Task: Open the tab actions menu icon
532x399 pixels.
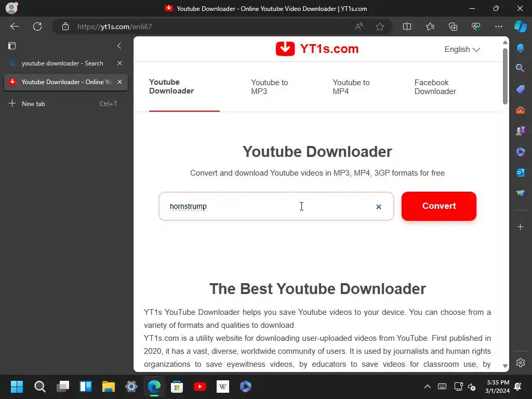Action: (x=12, y=46)
